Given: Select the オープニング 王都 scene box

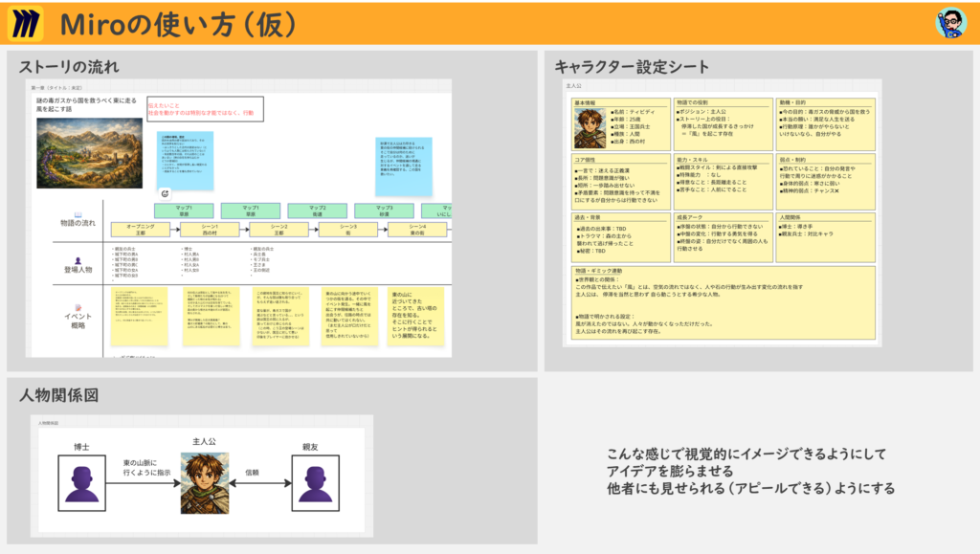Looking at the screenshot, I should 132,229.
